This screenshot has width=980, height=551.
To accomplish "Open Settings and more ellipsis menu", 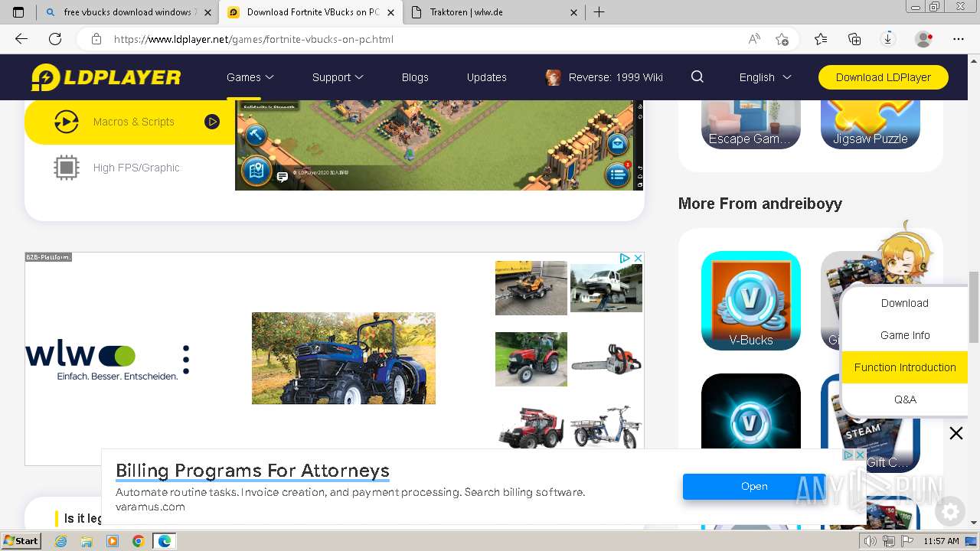I will [x=959, y=39].
